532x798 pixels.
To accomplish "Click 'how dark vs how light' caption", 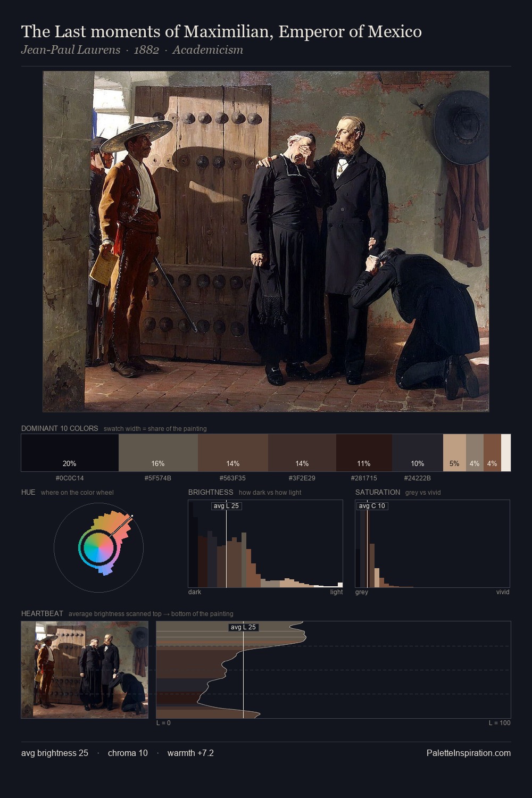I will pos(270,493).
